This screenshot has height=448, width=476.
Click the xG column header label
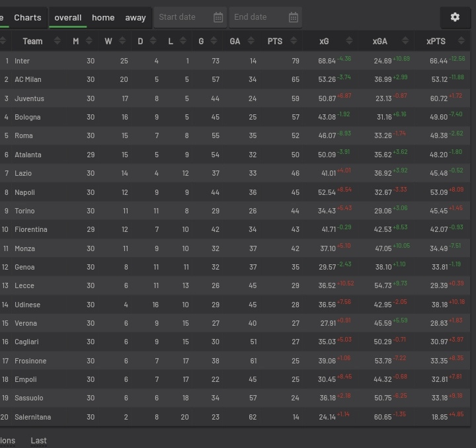[x=324, y=41]
